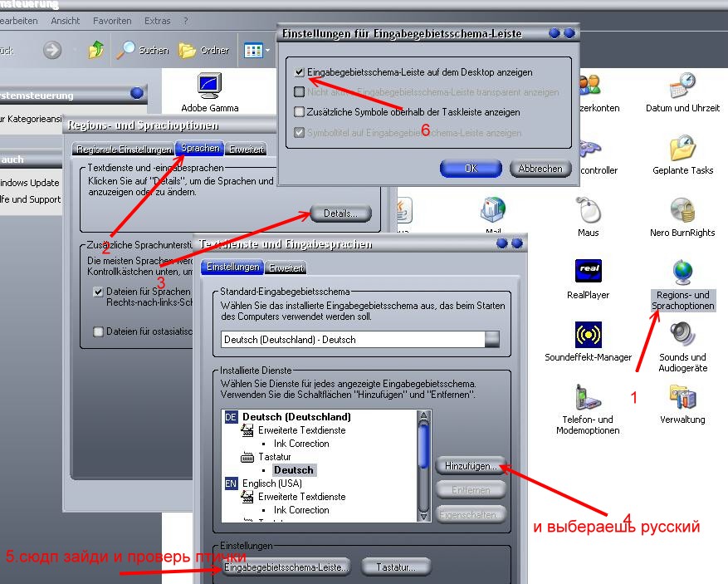Click the Tastatur keyboard icon under Deutsch

point(247,457)
